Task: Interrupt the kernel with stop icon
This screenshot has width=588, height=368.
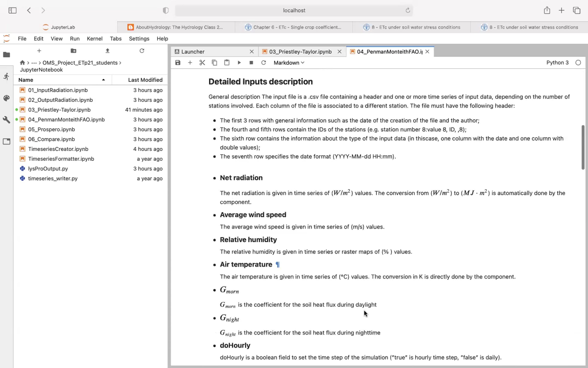Action: coord(251,63)
